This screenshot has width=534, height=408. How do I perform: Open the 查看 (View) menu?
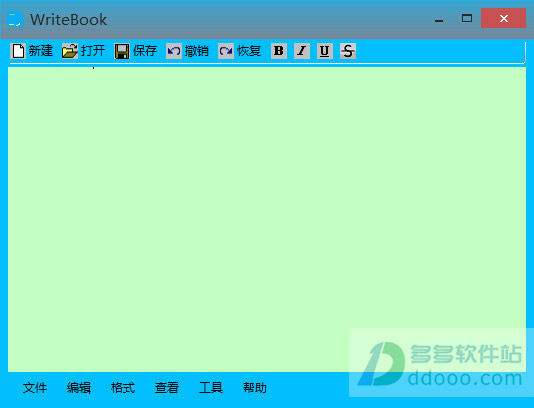coord(167,388)
